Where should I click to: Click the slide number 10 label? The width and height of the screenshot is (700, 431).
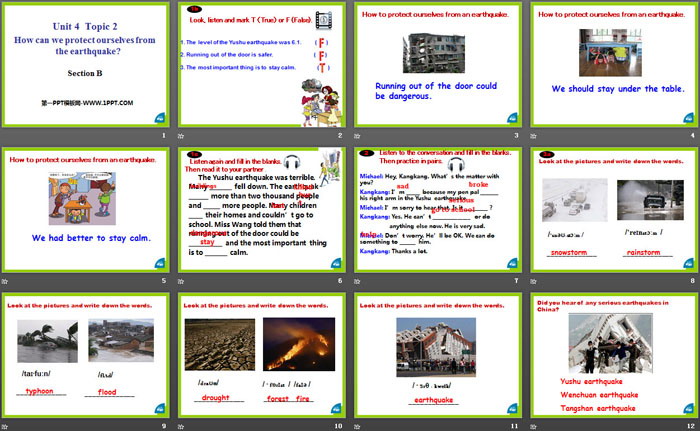click(x=338, y=426)
